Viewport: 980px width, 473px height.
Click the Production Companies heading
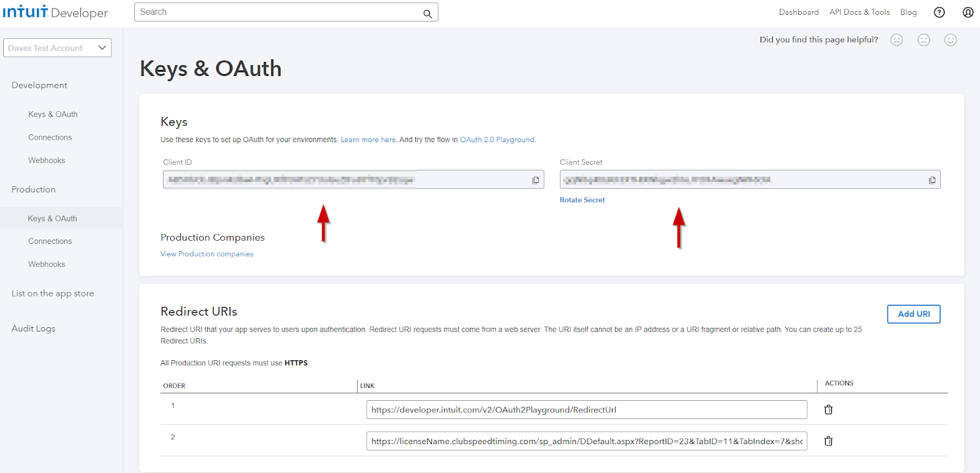213,237
